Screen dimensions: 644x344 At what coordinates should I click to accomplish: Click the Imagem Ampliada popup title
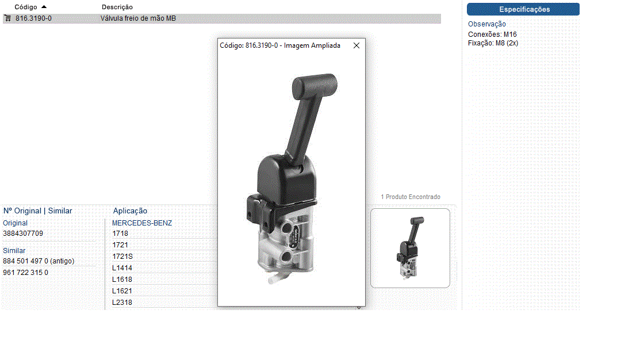(280, 45)
